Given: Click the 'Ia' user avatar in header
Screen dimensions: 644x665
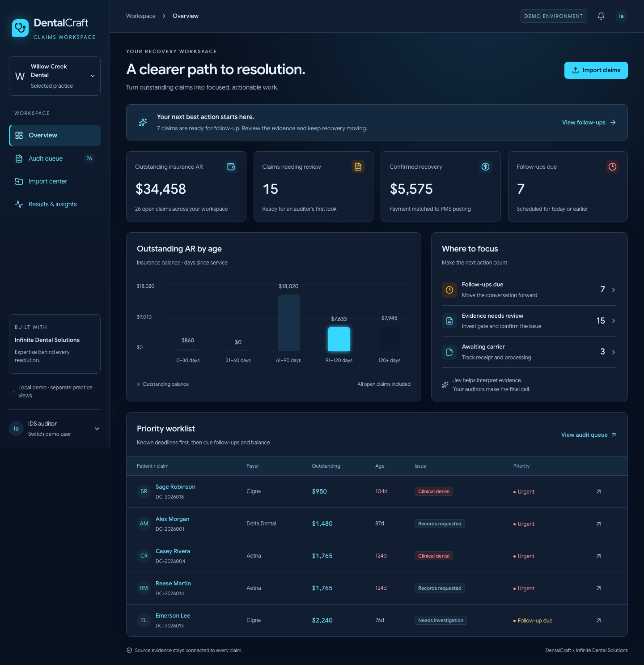Looking at the screenshot, I should pyautogui.click(x=621, y=16).
